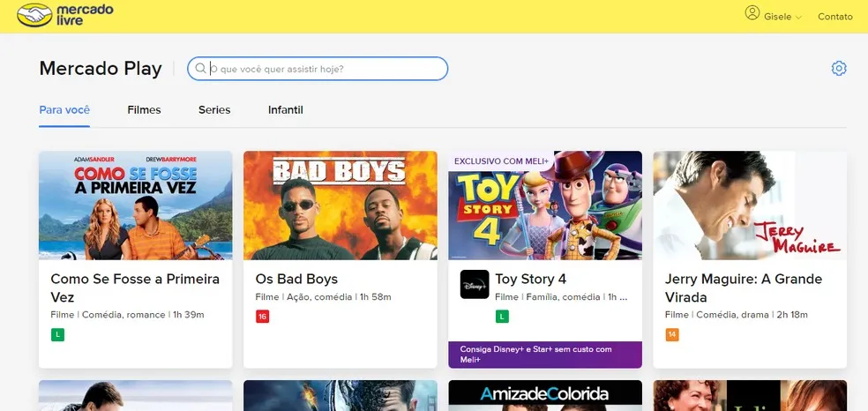Open the Bad Boys poster thumbnail
868x411 pixels.
[x=340, y=205]
